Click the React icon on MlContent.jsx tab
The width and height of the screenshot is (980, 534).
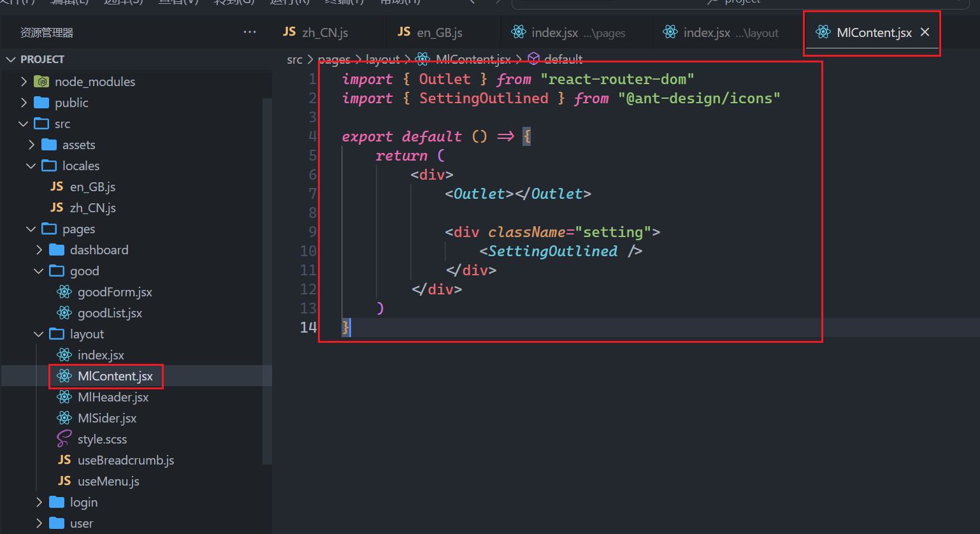point(823,32)
